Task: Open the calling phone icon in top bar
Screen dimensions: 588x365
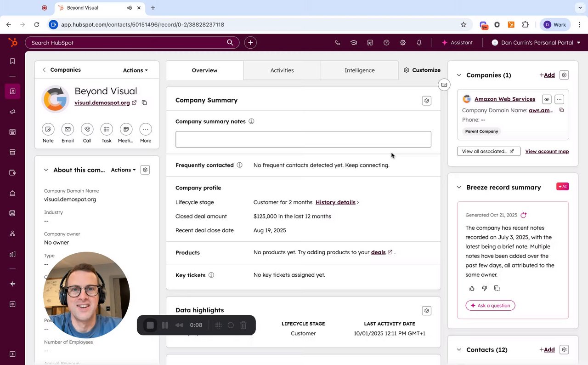Action: point(337,42)
